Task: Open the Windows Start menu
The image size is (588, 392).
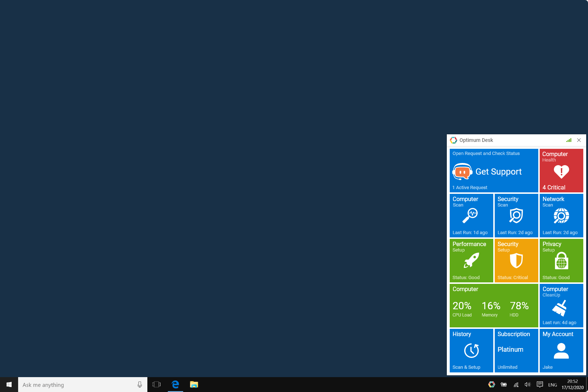Action: (9, 384)
